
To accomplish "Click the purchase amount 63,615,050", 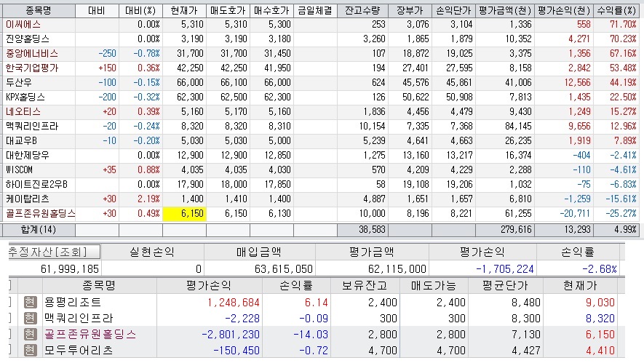I will pos(284,269).
